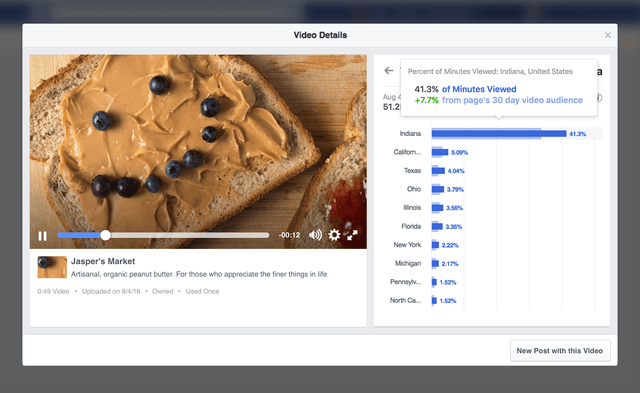640x393 pixels.
Task: Select the New York bar in chart
Action: (x=435, y=245)
